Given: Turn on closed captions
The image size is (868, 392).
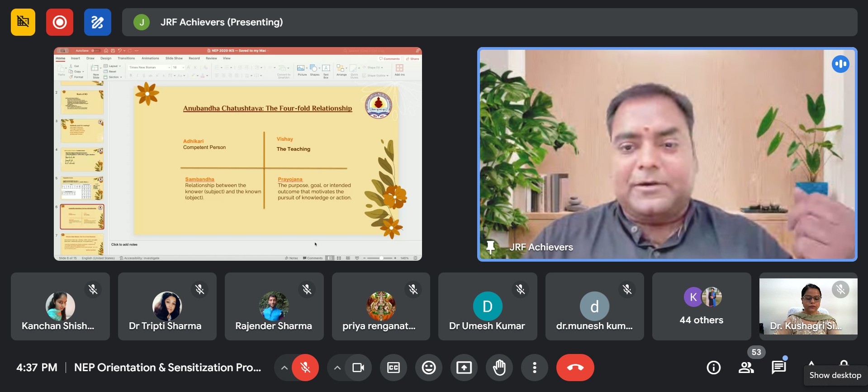Looking at the screenshot, I should [x=394, y=368].
